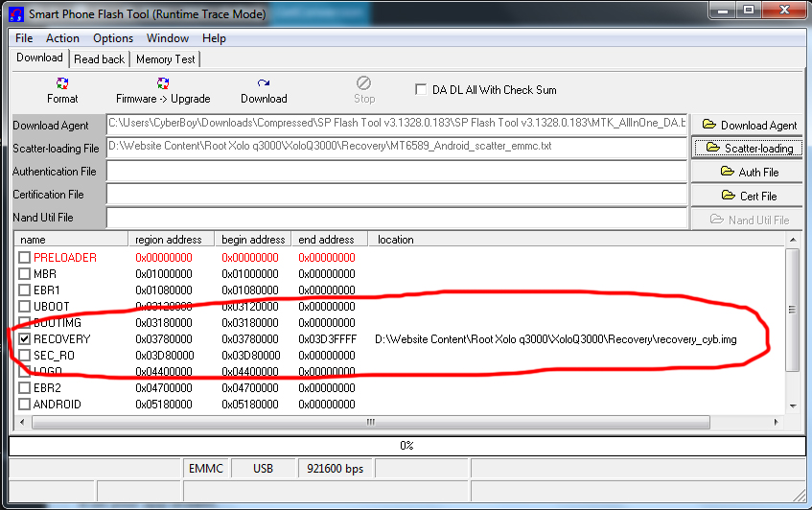Click the Auth File button
The image size is (812, 510).
tap(749, 172)
